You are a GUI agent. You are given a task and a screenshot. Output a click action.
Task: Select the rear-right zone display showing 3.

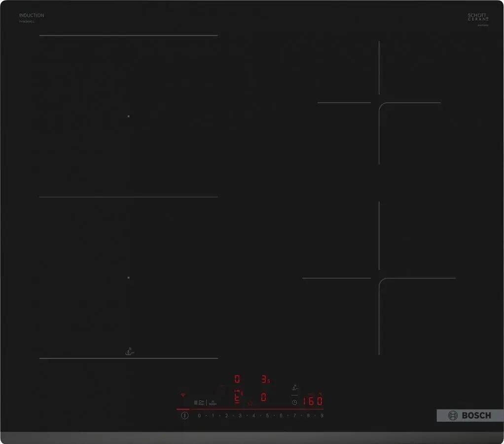(x=265, y=379)
